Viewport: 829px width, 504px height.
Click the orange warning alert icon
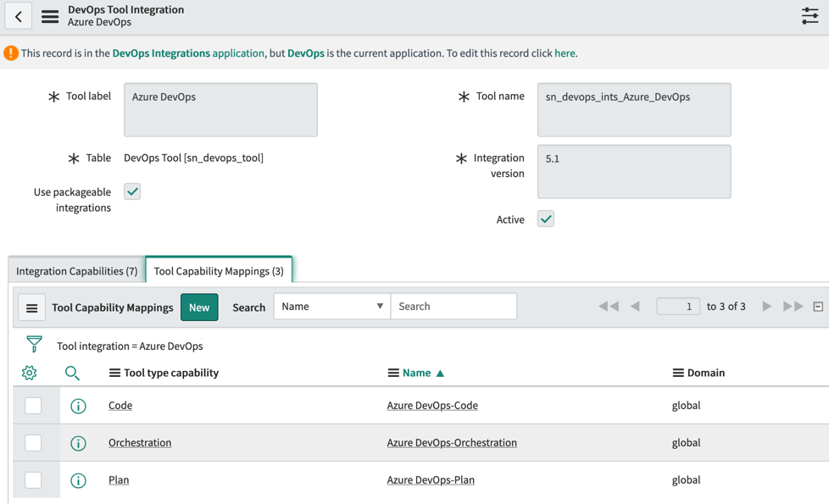point(10,53)
